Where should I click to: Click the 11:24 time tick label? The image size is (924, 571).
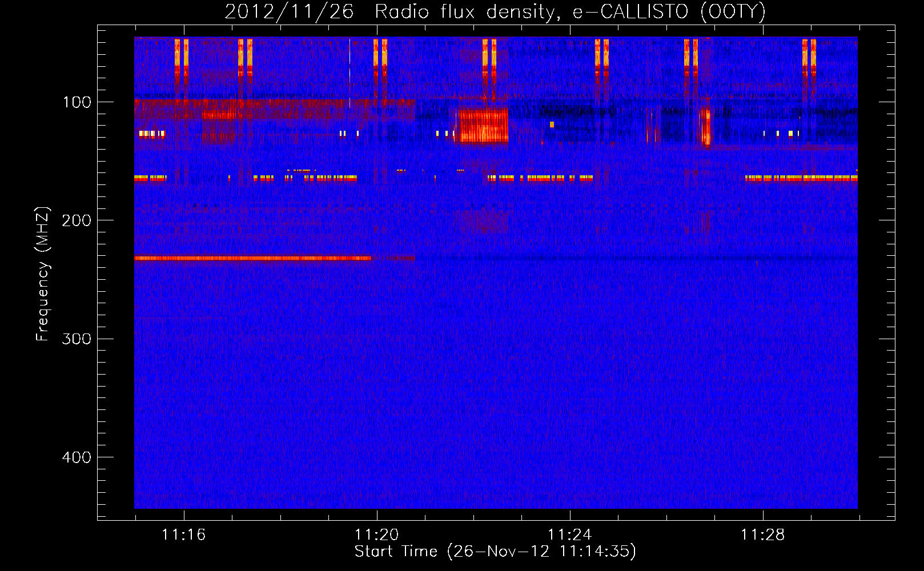point(569,535)
